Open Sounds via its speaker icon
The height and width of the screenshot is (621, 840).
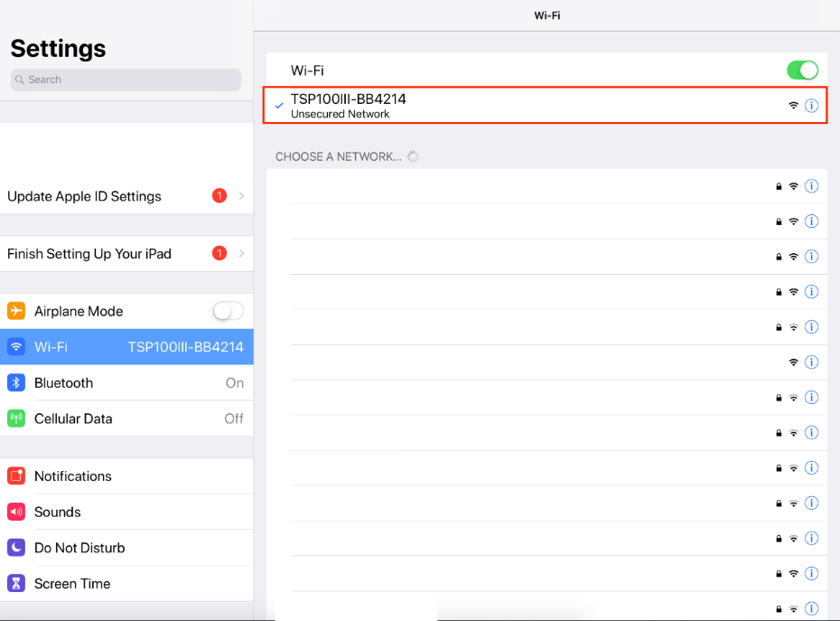pyautogui.click(x=16, y=512)
